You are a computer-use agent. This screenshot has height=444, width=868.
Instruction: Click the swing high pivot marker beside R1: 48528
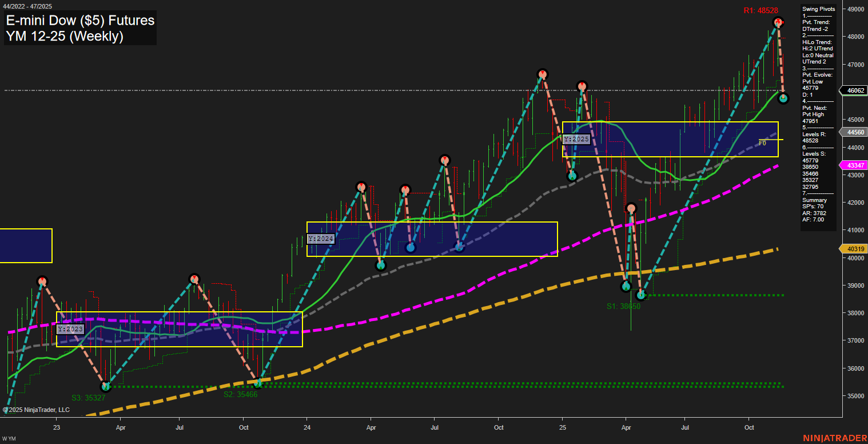[778, 22]
